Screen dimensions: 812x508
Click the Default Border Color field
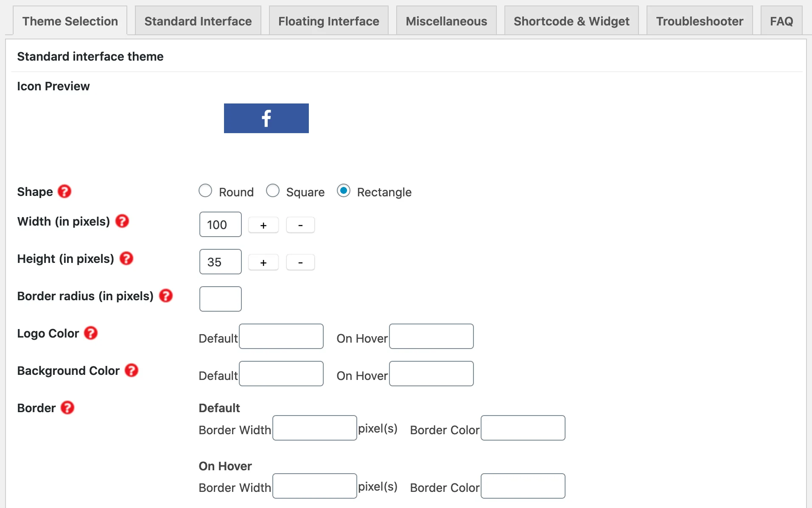(523, 428)
